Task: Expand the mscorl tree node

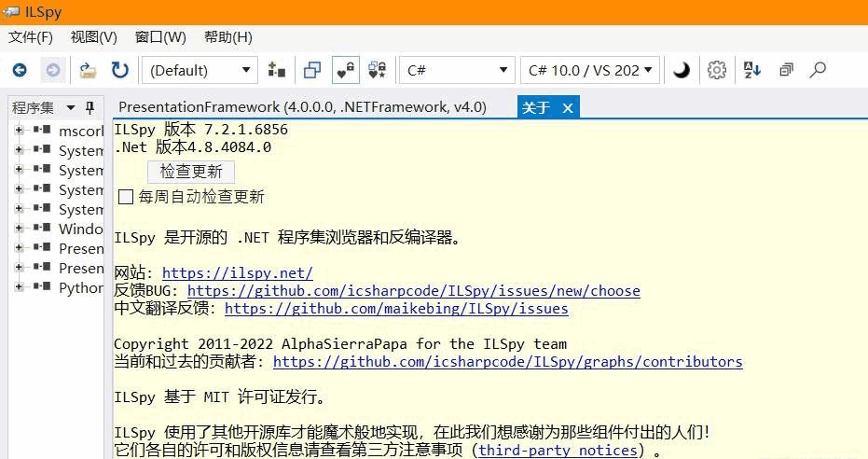Action: click(19, 130)
